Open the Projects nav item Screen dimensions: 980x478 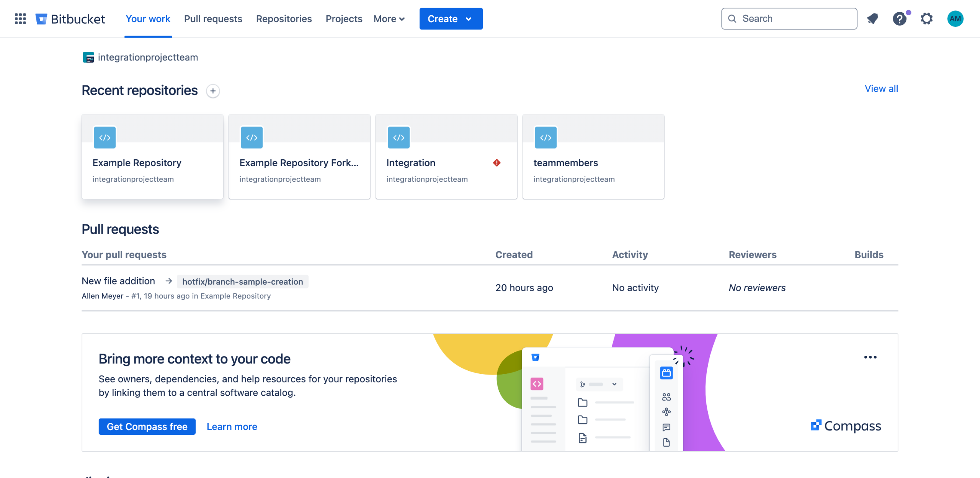point(344,18)
